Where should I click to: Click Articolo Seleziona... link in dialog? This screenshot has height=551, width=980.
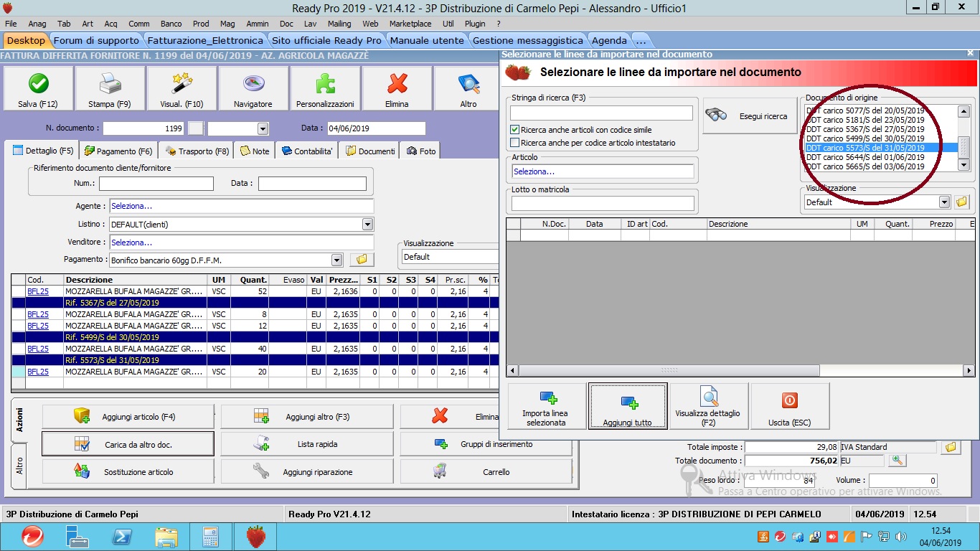pyautogui.click(x=534, y=171)
